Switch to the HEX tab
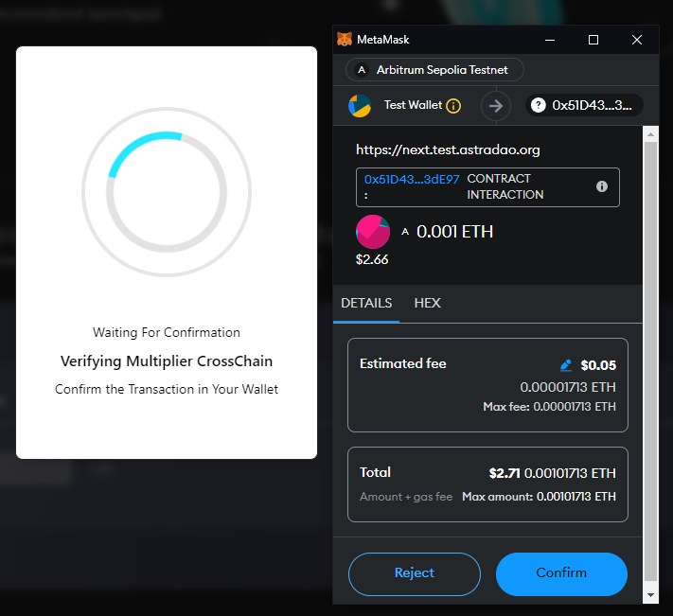This screenshot has width=673, height=616. (427, 304)
